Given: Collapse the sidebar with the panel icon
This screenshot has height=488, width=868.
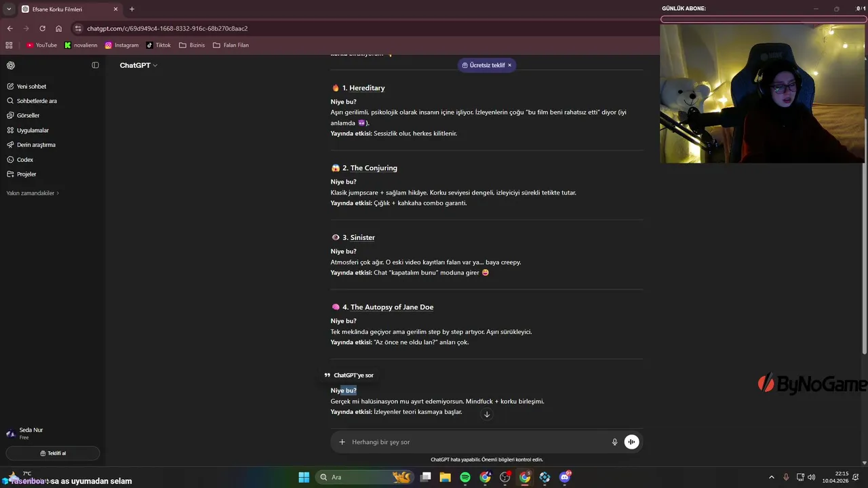Looking at the screenshot, I should pos(95,65).
